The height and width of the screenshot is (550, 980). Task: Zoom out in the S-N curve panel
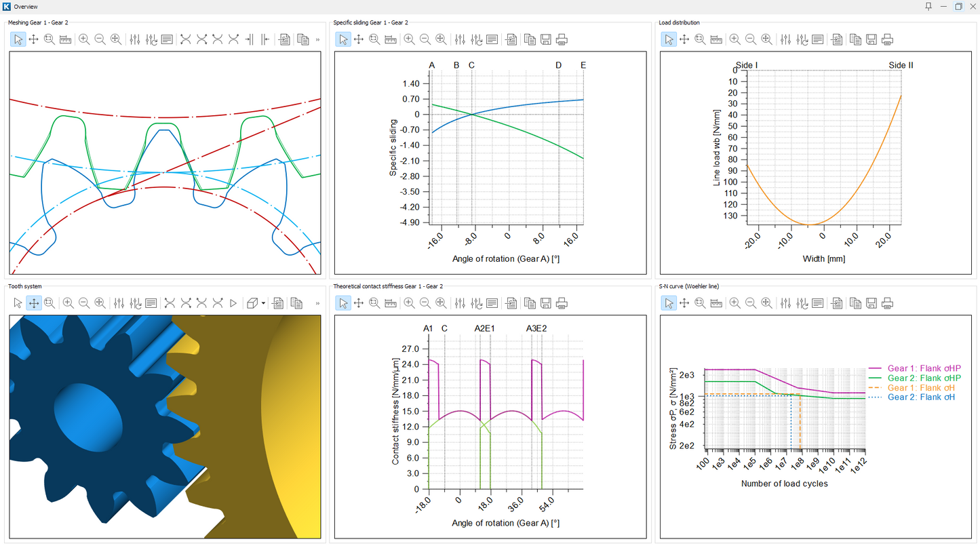pos(751,303)
